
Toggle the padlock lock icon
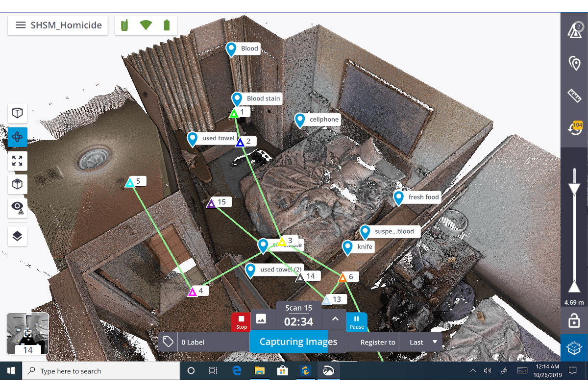click(x=574, y=321)
